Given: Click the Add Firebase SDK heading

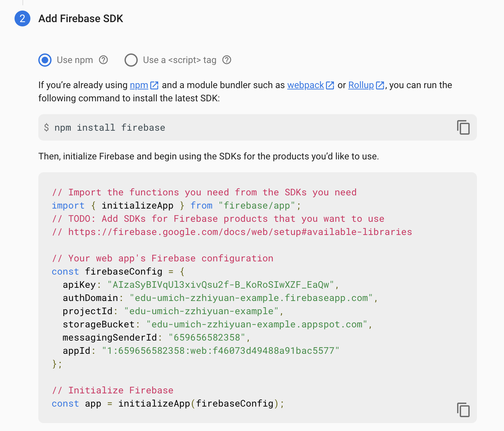Looking at the screenshot, I should 81,18.
